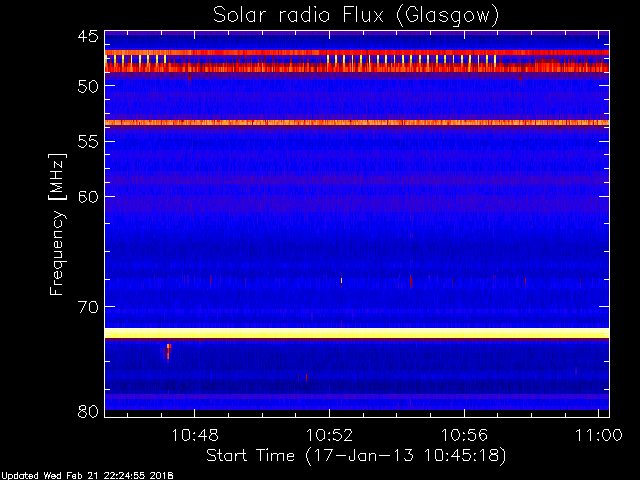Screen dimensions: 640x480
Task: Click the 10:56 time tick label
Action: [464, 435]
